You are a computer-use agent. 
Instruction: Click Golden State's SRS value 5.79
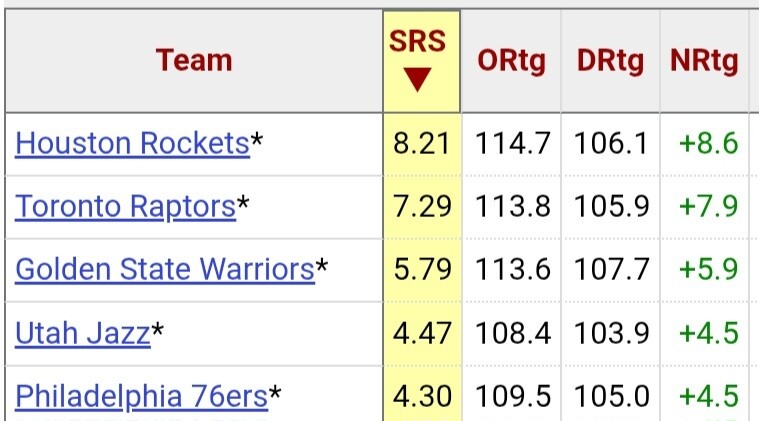click(422, 269)
